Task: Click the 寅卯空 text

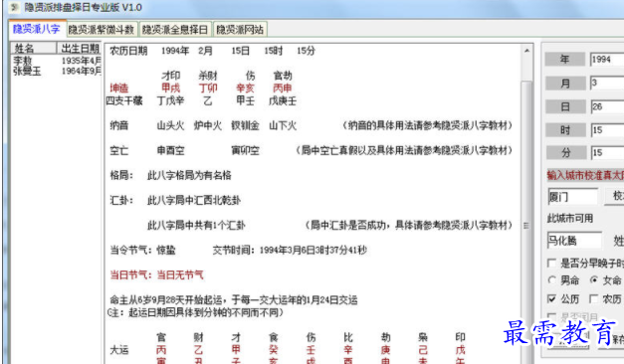Action: coord(245,151)
